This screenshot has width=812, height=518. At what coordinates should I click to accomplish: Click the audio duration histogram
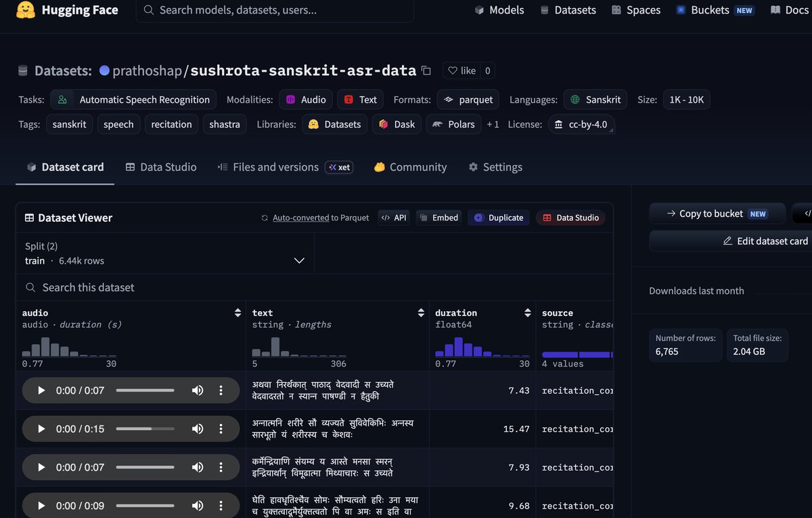pos(69,346)
